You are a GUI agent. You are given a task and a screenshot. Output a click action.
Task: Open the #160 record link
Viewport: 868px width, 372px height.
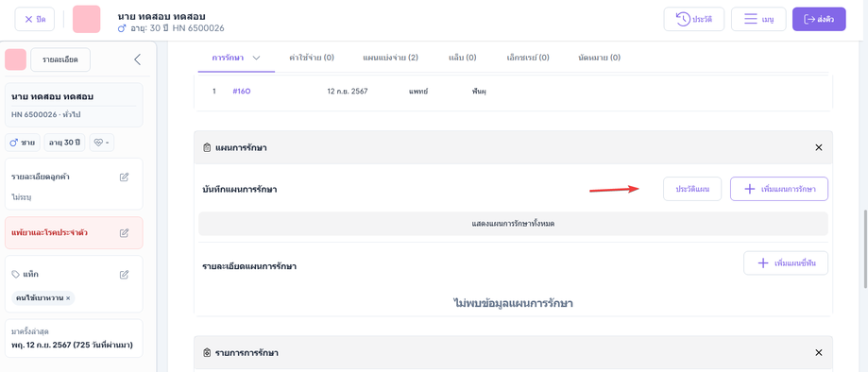tap(242, 92)
